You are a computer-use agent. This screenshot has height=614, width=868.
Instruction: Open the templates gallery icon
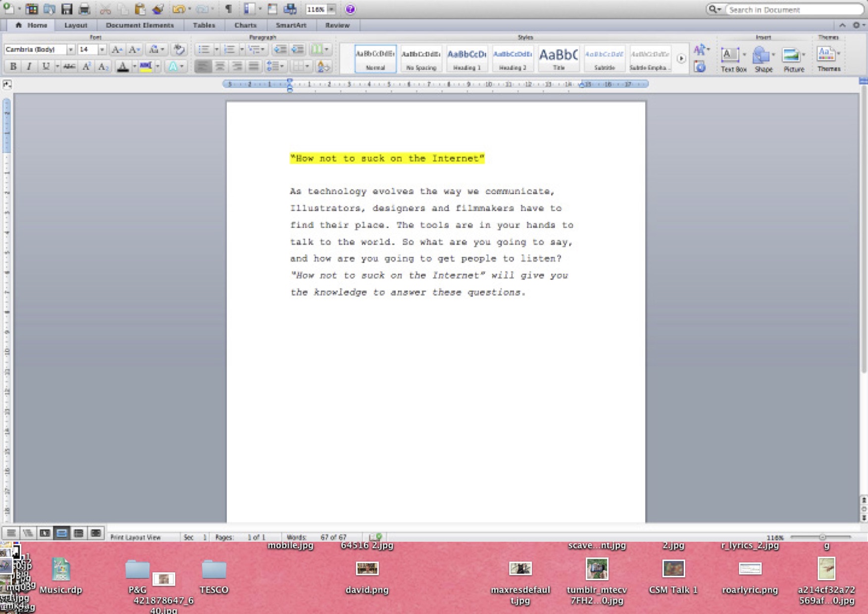pos(32,9)
